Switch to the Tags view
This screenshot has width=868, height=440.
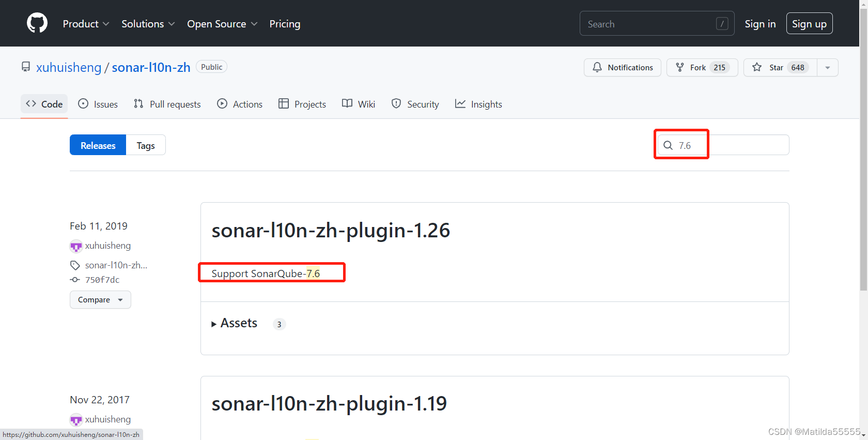pyautogui.click(x=146, y=145)
